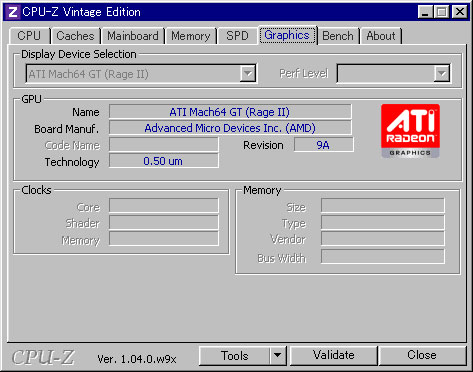Maximize the CPU-Z window

[x=442, y=12]
